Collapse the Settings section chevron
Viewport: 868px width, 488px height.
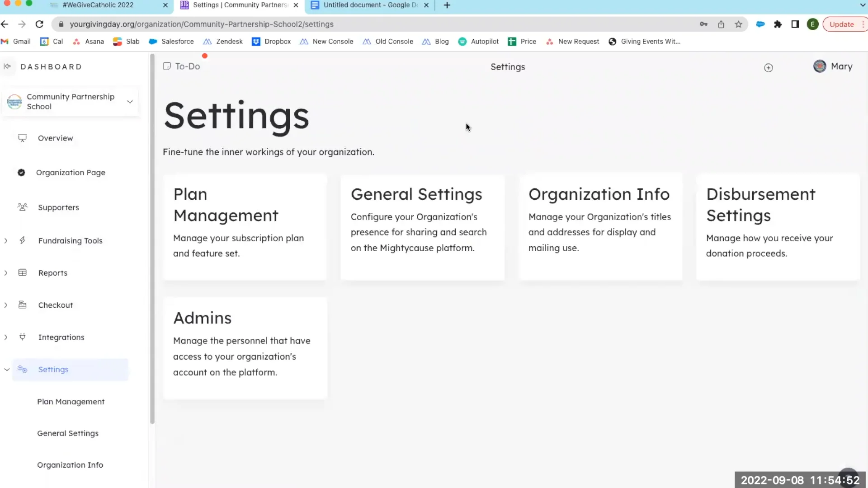pyautogui.click(x=6, y=370)
